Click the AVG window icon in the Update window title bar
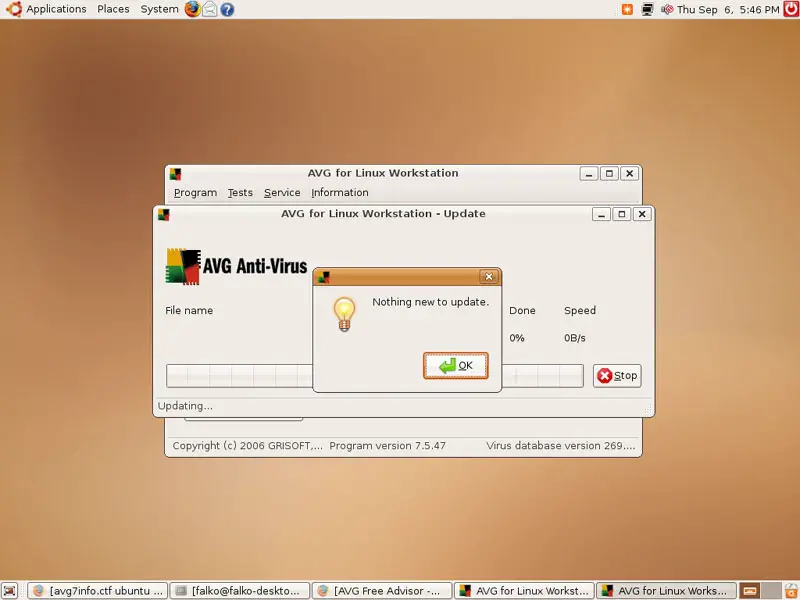This screenshot has width=800, height=600. click(163, 214)
